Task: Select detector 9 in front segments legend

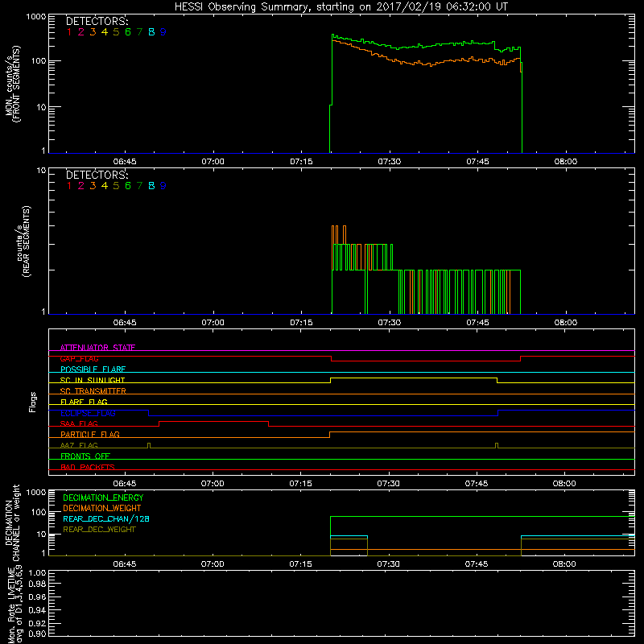Action: 163,32
